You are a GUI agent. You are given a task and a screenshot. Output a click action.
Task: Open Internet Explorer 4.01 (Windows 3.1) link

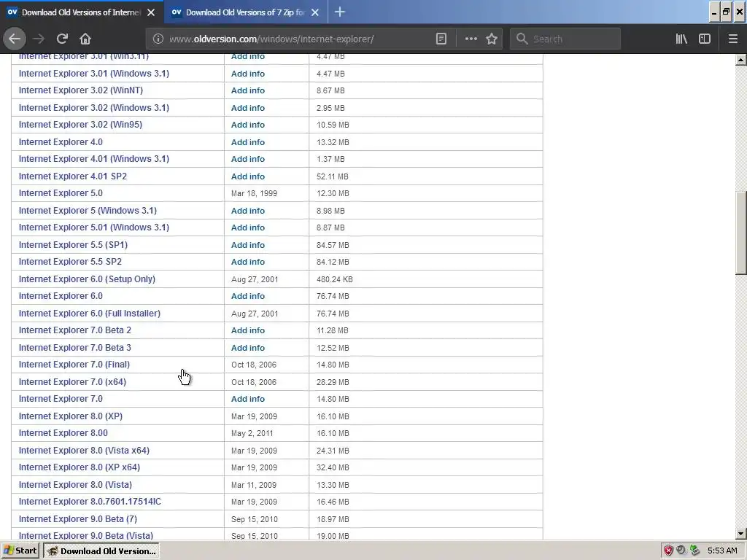coord(94,158)
